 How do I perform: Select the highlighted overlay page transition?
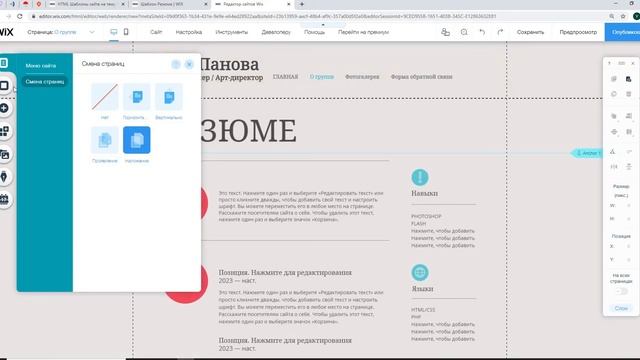(x=137, y=140)
